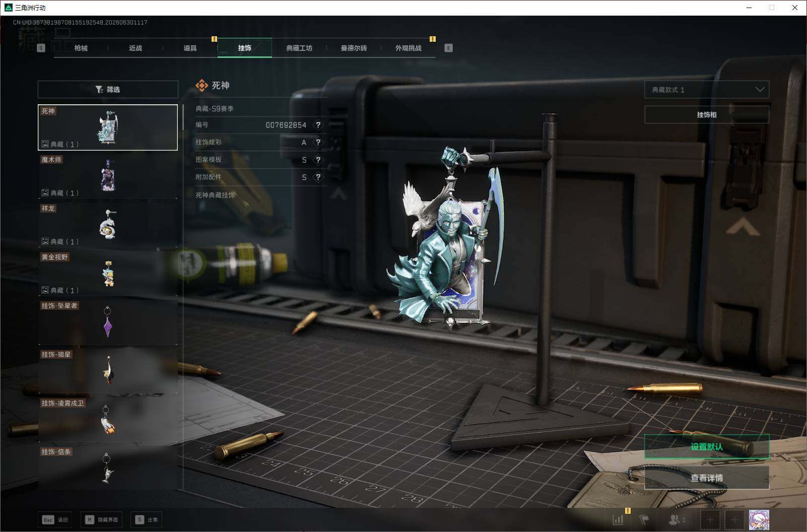Minimize the 三角洲行动 window
807x532 pixels.
[x=749, y=8]
